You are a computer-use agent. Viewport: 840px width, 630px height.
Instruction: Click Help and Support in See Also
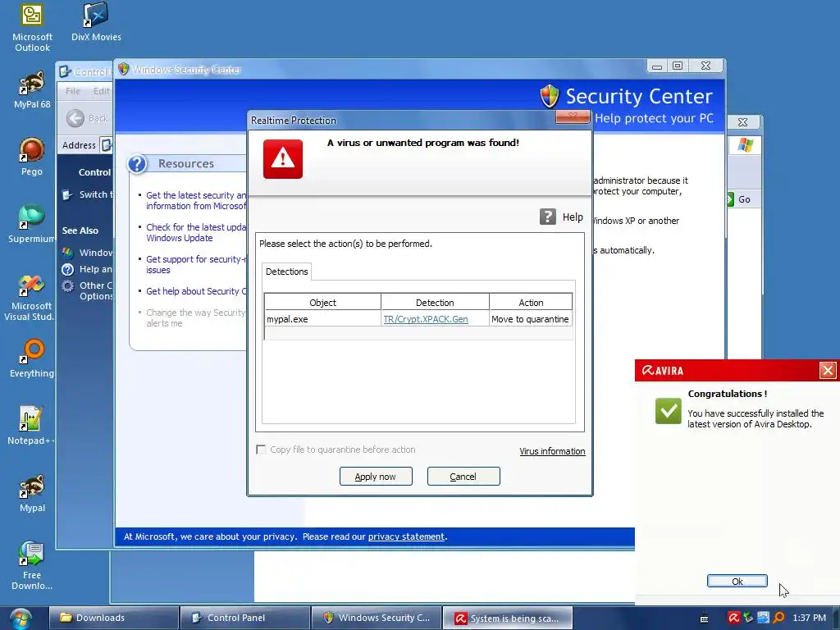[95, 269]
